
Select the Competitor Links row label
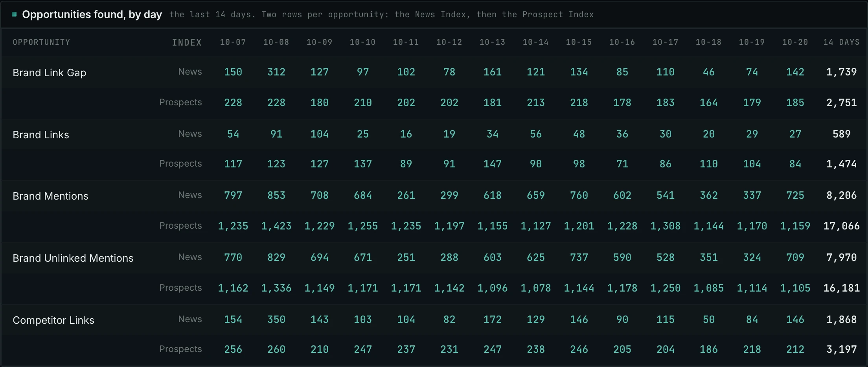pyautogui.click(x=53, y=320)
